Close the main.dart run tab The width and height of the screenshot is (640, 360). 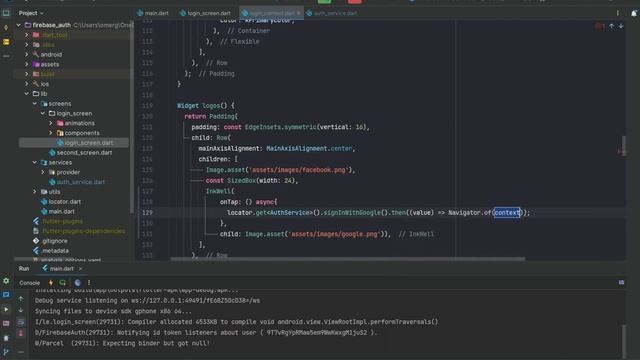coord(80,269)
